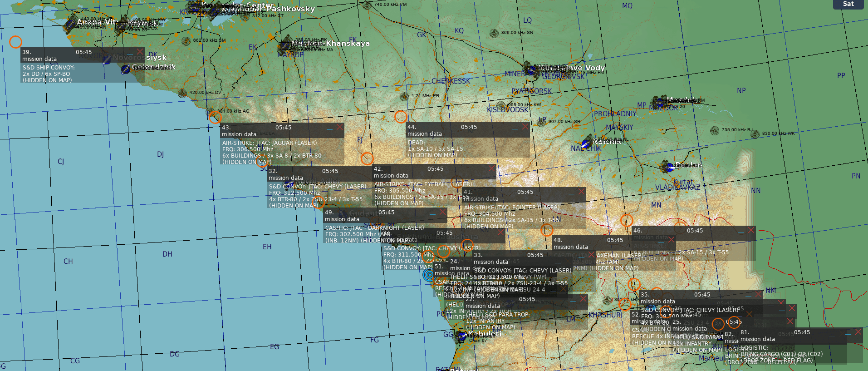The height and width of the screenshot is (371, 868).
Task: Minimize the mark 43 mission data panel
Action: click(329, 129)
